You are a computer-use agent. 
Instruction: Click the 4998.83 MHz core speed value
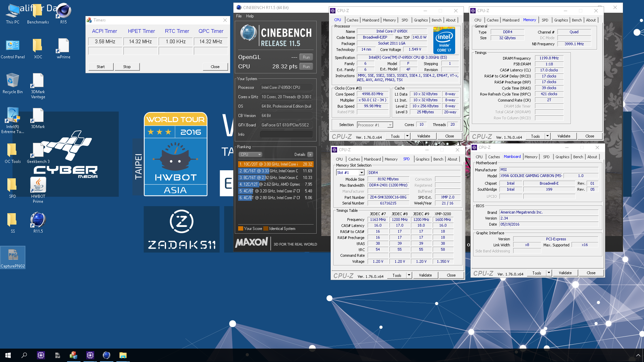(372, 94)
